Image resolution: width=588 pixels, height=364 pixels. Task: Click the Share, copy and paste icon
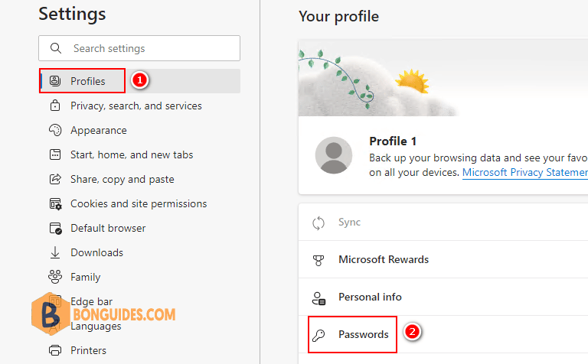coord(55,179)
